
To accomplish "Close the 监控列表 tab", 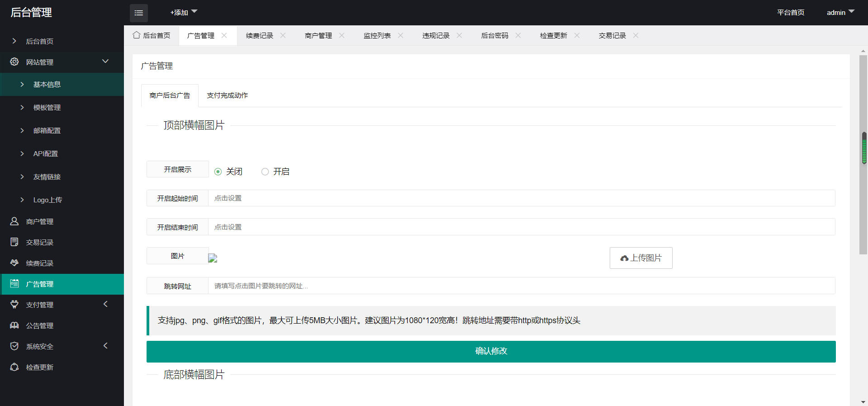I will tap(400, 35).
